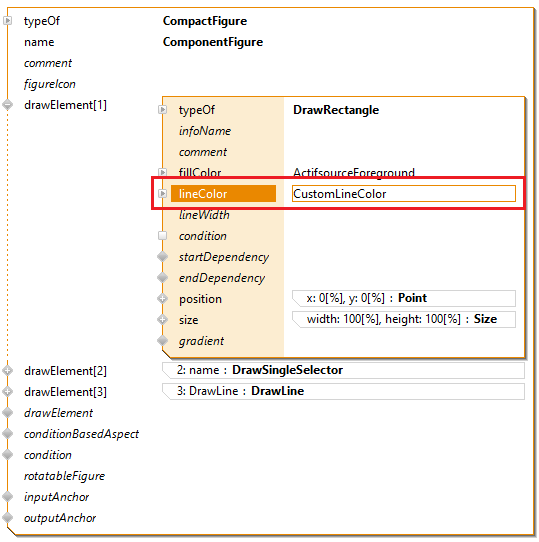The image size is (539, 542).
Task: Click diamond icon beside endDependency
Action: point(162,278)
